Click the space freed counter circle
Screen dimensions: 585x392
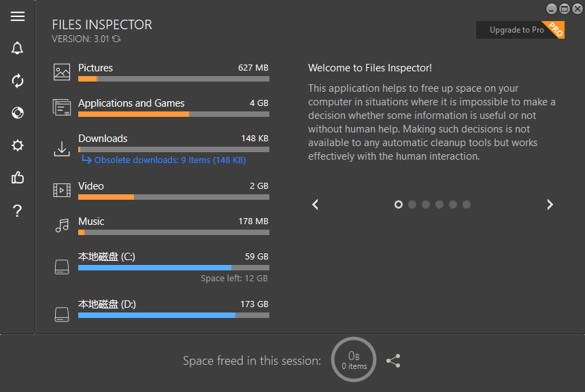pos(354,360)
